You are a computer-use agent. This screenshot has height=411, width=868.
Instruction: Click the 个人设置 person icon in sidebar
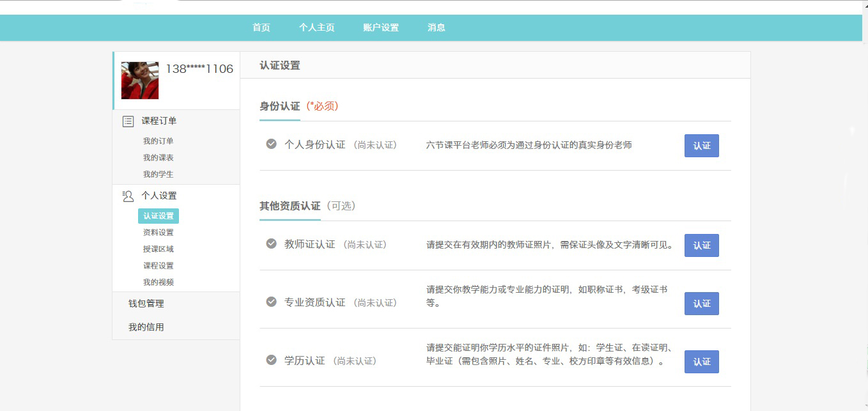click(128, 196)
